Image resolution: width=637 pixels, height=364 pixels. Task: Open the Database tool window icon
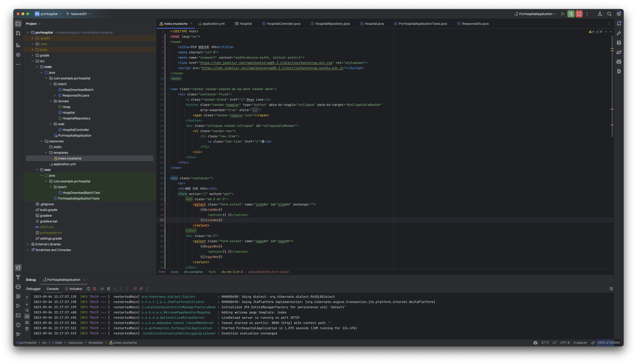tap(619, 43)
